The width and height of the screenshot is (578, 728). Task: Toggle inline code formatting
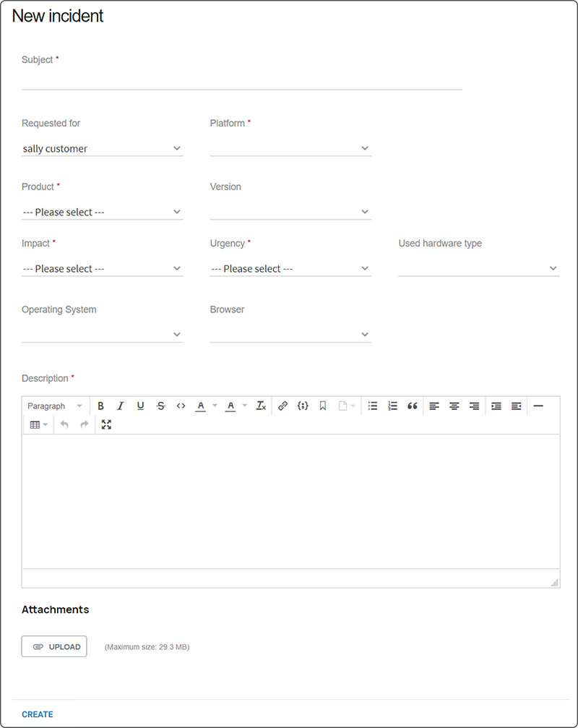coord(181,406)
